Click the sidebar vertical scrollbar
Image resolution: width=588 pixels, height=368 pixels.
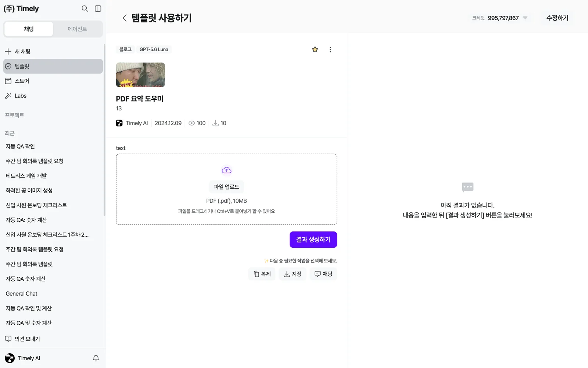pyautogui.click(x=104, y=130)
